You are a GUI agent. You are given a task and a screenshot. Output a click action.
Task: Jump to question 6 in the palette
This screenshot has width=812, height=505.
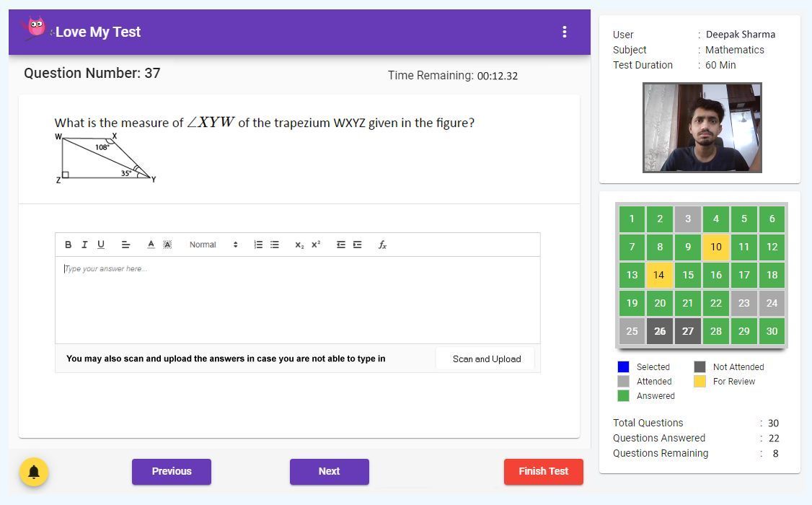click(772, 219)
